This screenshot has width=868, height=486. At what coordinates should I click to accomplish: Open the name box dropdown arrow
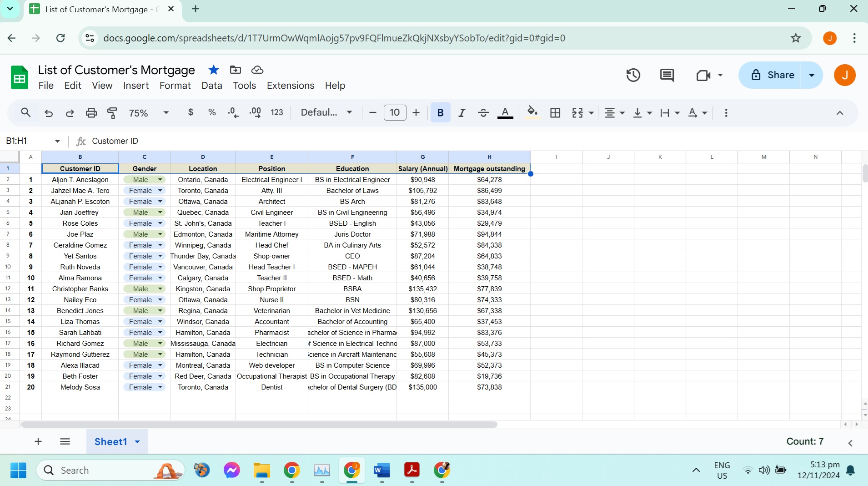tap(57, 141)
